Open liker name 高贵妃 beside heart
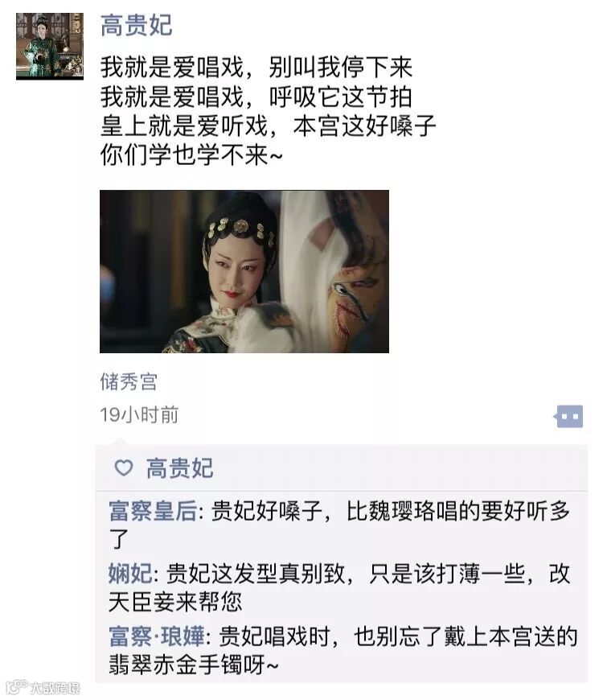 click(180, 467)
